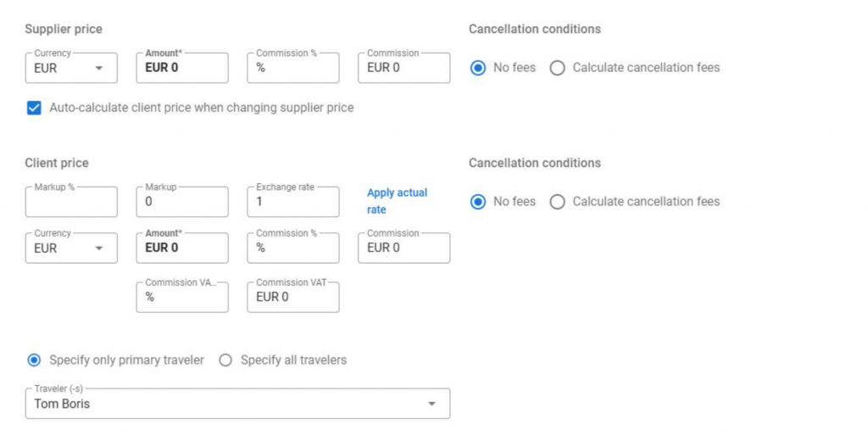868x447 pixels.
Task: Click the Apply actual rate link
Action: (397, 201)
